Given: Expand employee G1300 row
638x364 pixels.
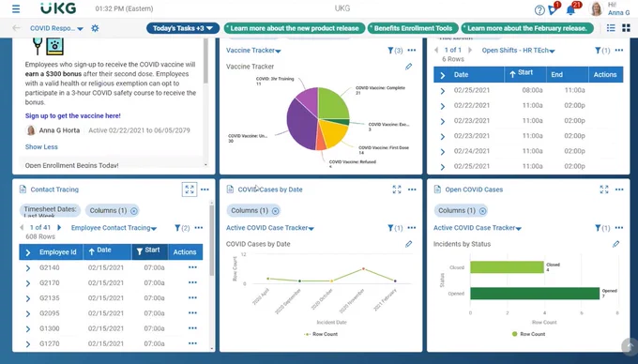Looking at the screenshot, I should click(27, 329).
